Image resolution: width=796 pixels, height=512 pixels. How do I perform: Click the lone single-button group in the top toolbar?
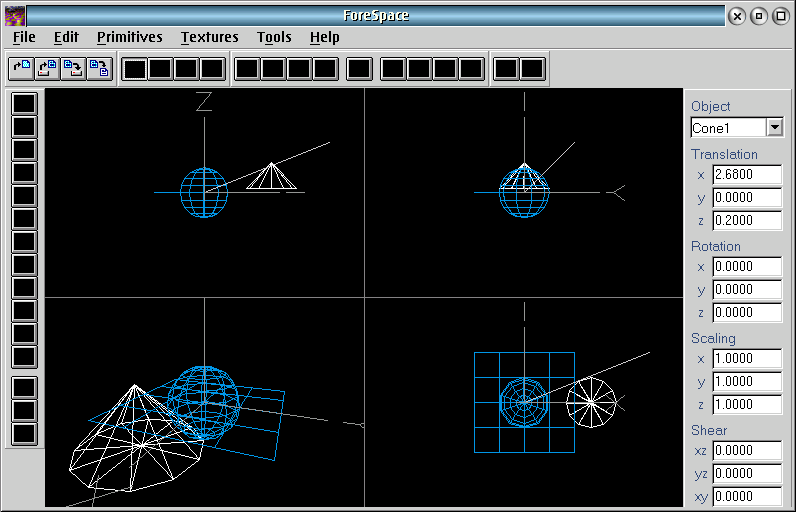(x=359, y=69)
